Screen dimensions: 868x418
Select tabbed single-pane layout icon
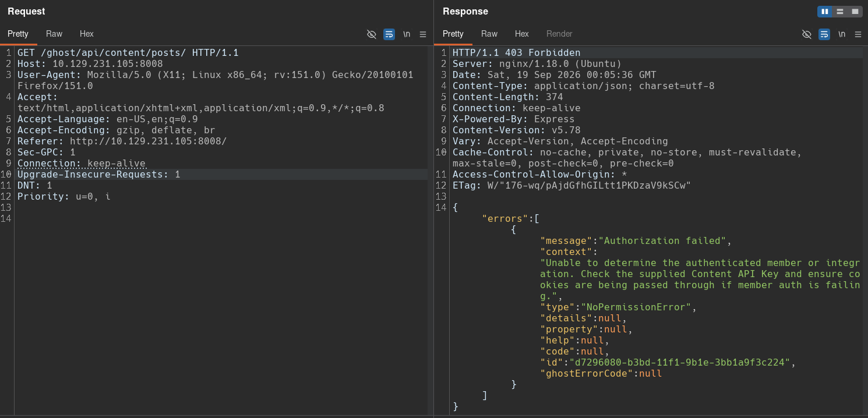[855, 12]
